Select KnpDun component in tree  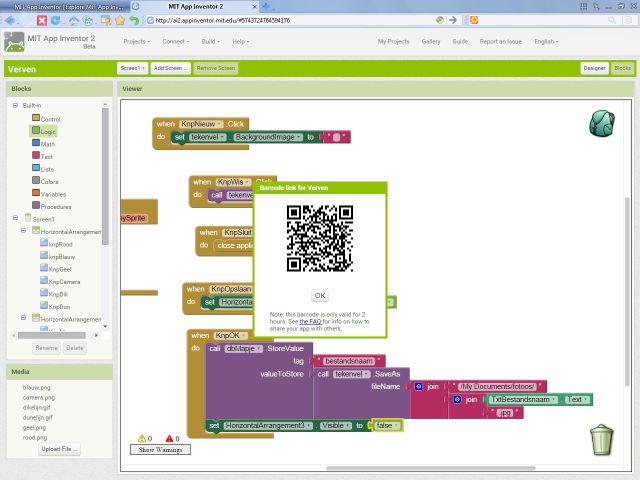point(55,306)
